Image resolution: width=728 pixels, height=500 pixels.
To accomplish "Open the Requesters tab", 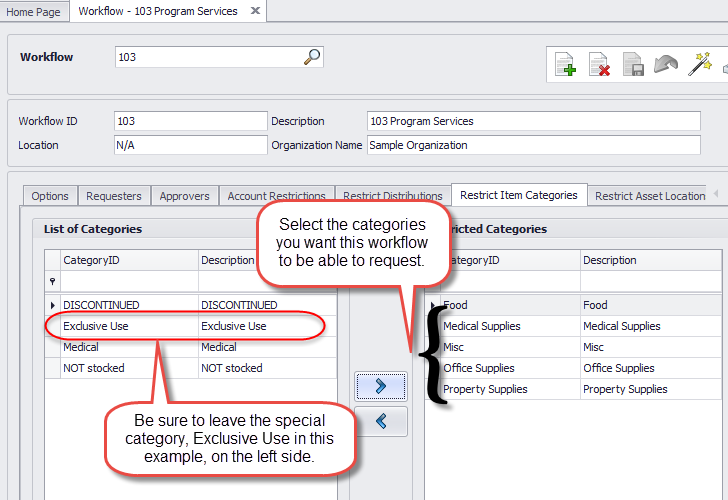I will [x=114, y=196].
